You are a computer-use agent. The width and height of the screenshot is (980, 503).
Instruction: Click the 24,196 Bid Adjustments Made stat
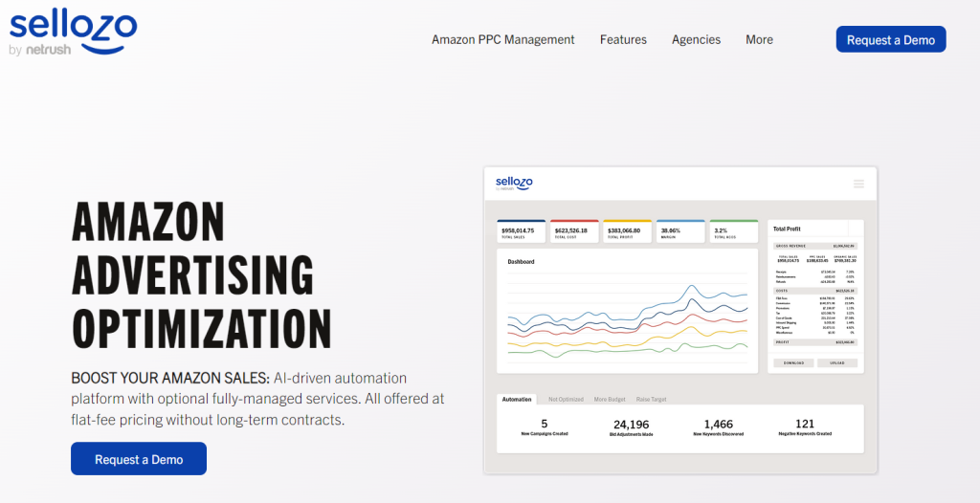[631, 427]
